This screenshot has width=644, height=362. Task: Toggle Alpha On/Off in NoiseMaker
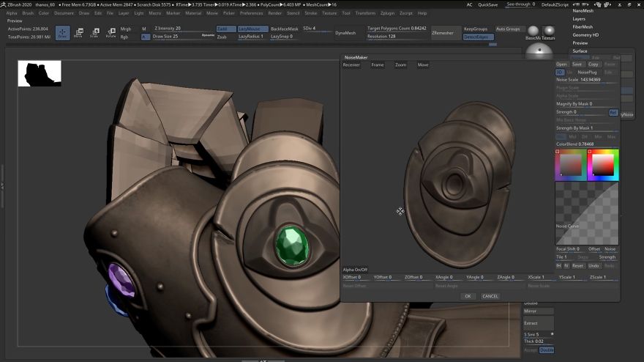pos(355,270)
